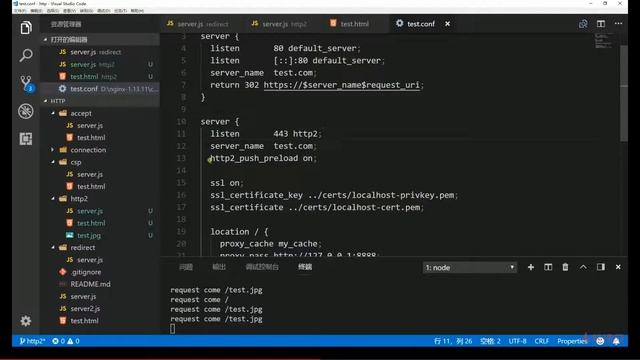Kill the terminal with the trash icon
Screen dimensions: 640x360
pos(565,267)
